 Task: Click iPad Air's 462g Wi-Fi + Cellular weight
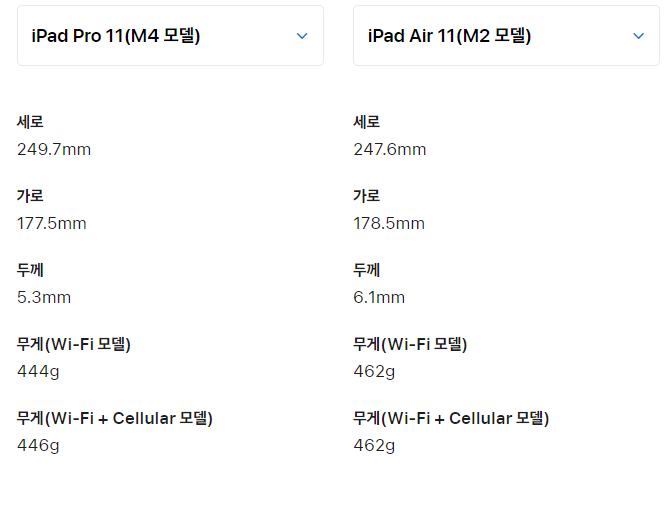tap(374, 446)
